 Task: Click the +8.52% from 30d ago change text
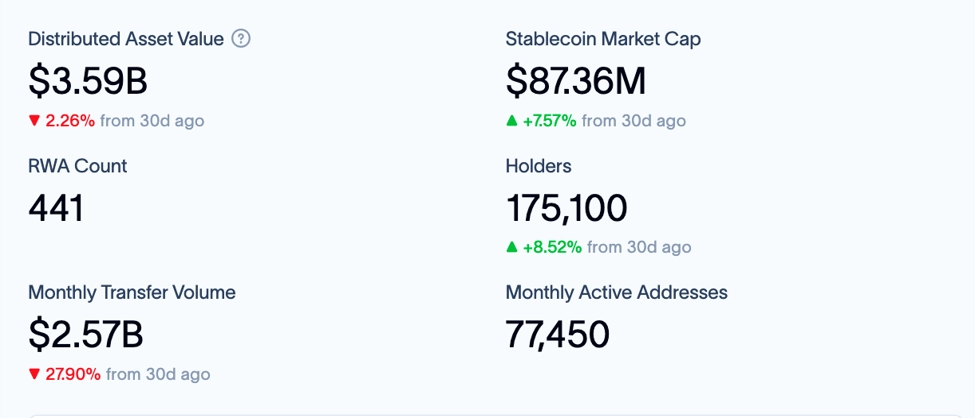(599, 248)
